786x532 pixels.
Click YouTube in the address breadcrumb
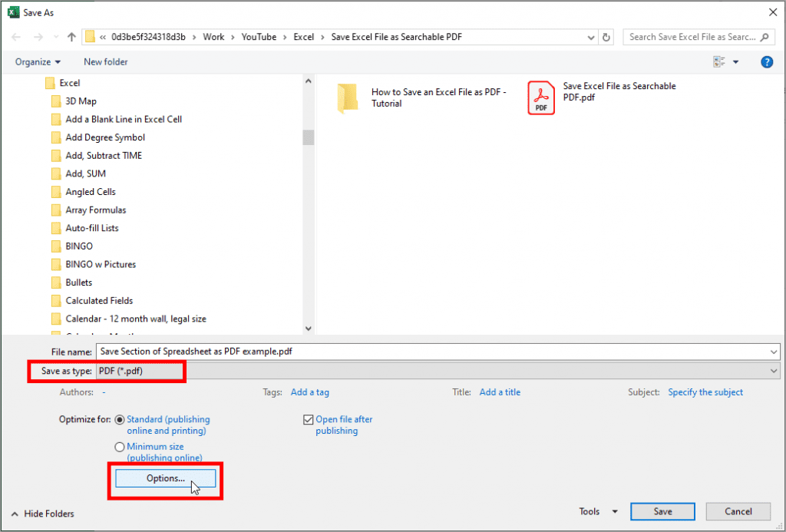[x=259, y=37]
